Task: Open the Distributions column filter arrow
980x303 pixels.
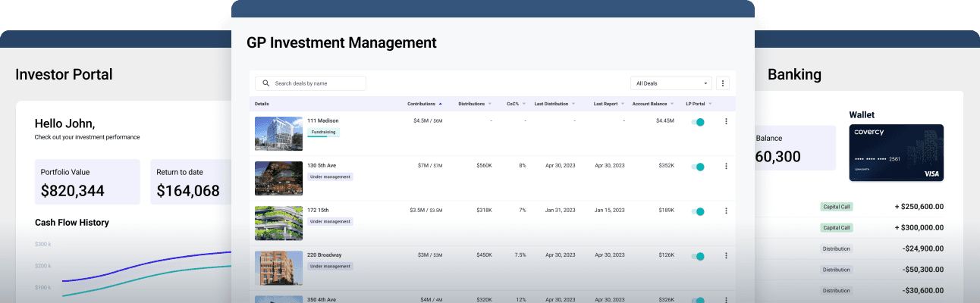Action: 490,104
